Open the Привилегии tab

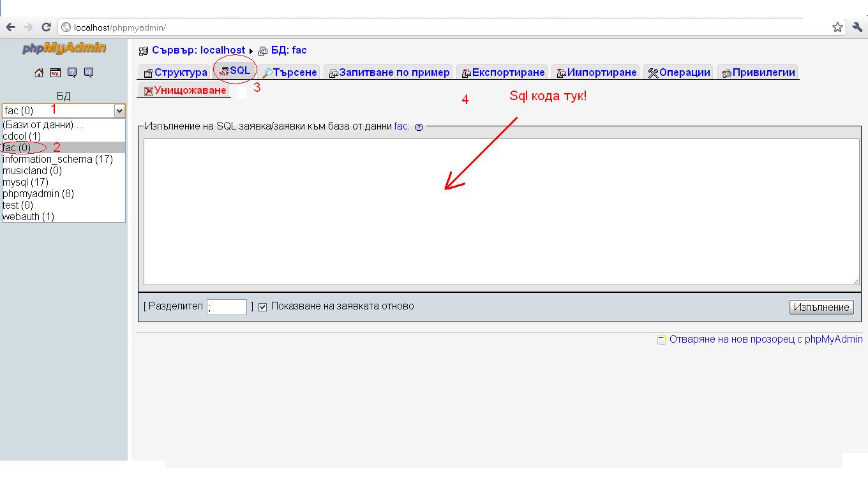tap(758, 72)
